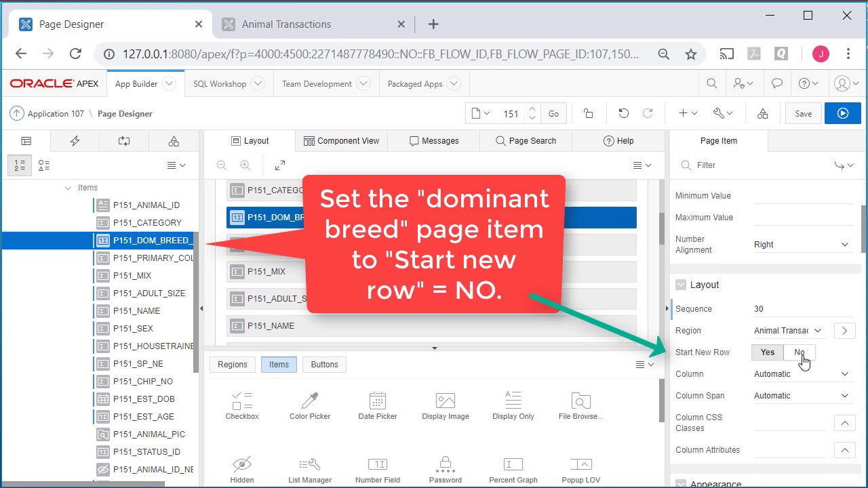Viewport: 868px width, 488px height.
Task: Click the Zoom In magnifier in Layout
Action: (245, 165)
